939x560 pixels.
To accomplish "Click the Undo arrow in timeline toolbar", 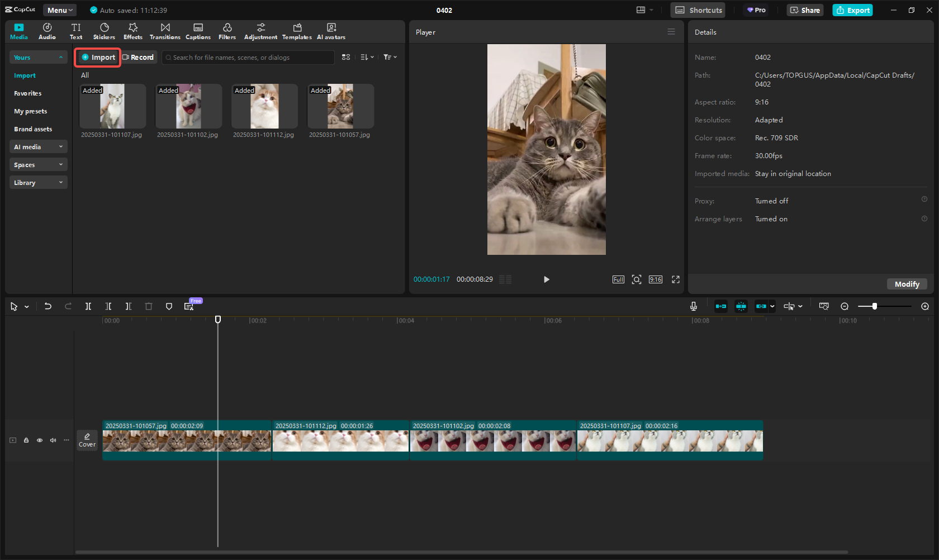I will tap(48, 306).
